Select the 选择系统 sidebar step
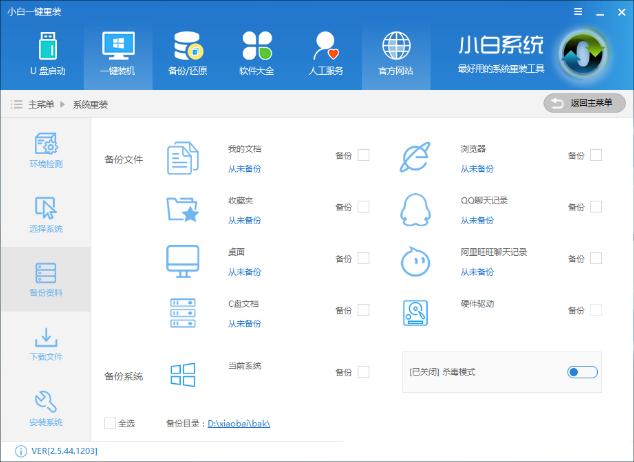Image resolution: width=634 pixels, height=462 pixels. (x=46, y=214)
